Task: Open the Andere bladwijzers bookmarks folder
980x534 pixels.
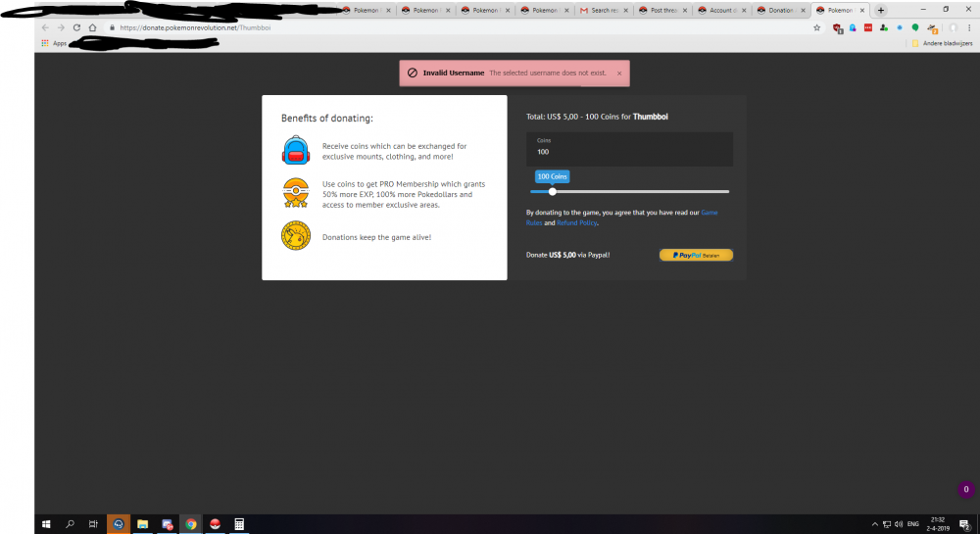Action: pos(942,43)
